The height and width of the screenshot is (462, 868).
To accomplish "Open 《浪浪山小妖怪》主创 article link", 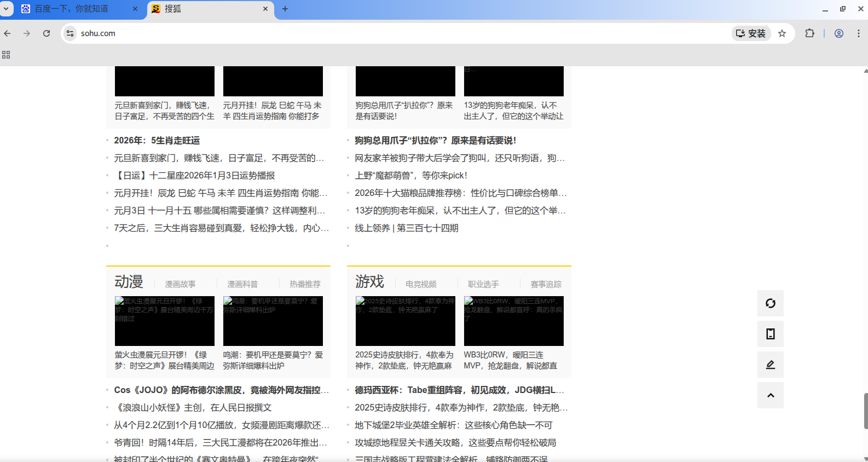I will tap(193, 408).
